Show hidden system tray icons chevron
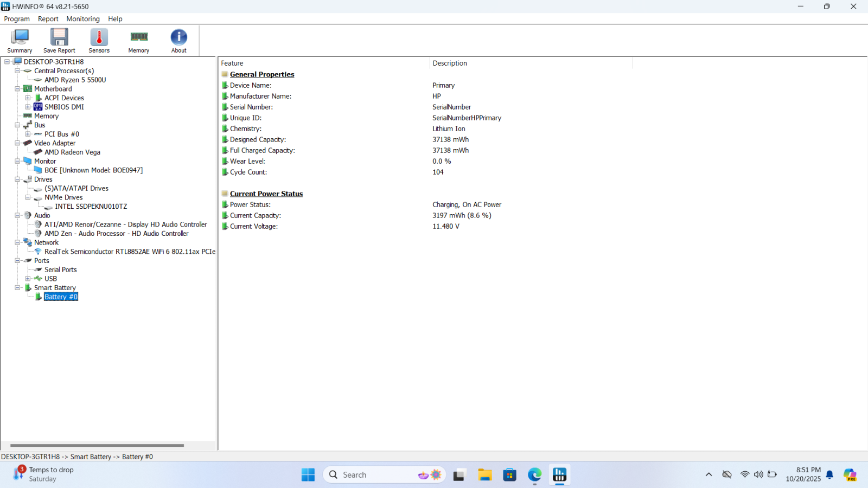 click(709, 475)
